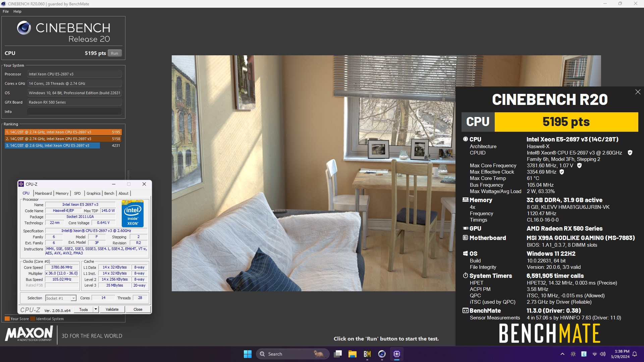Viewport: 644px width, 362px height.
Task: Switch to CPU-Z SPD tab
Action: pos(77,193)
